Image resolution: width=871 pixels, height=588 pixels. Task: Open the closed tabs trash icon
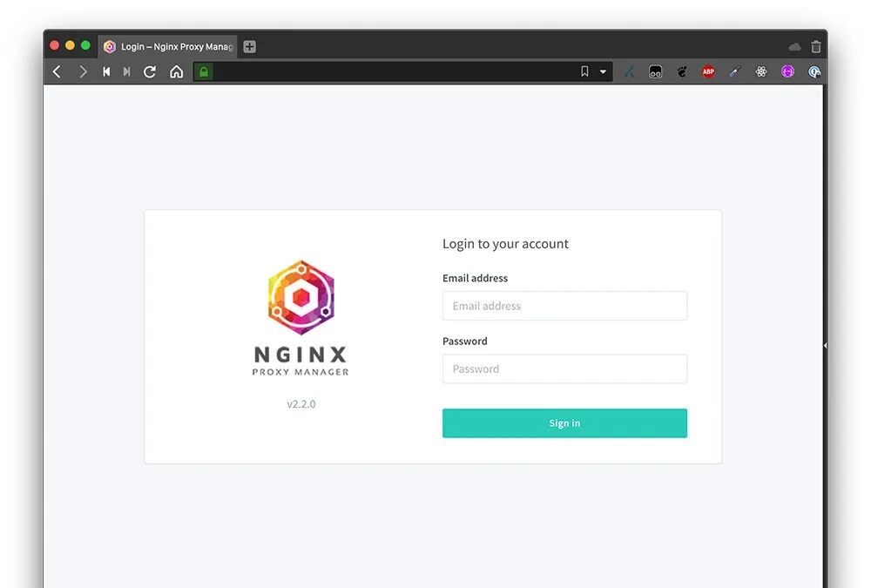pyautogui.click(x=815, y=47)
